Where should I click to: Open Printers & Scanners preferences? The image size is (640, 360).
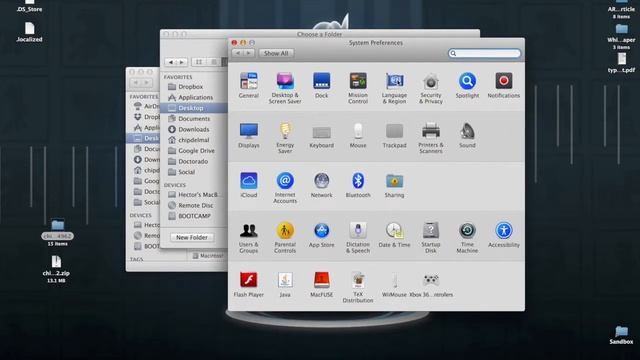(x=431, y=138)
